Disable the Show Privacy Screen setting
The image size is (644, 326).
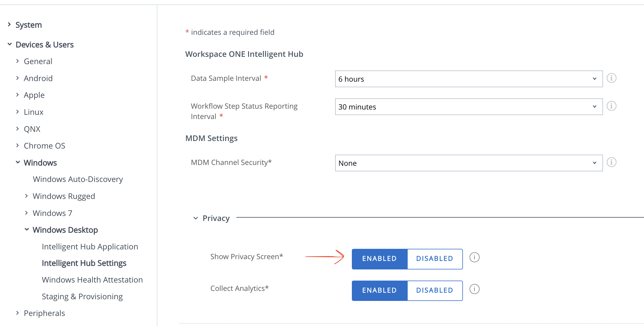pyautogui.click(x=434, y=259)
